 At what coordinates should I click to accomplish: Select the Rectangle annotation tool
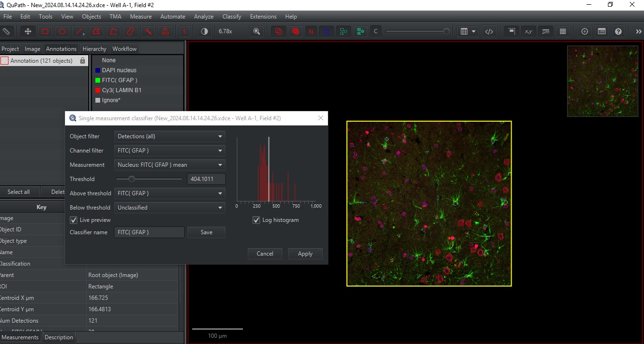pyautogui.click(x=44, y=31)
